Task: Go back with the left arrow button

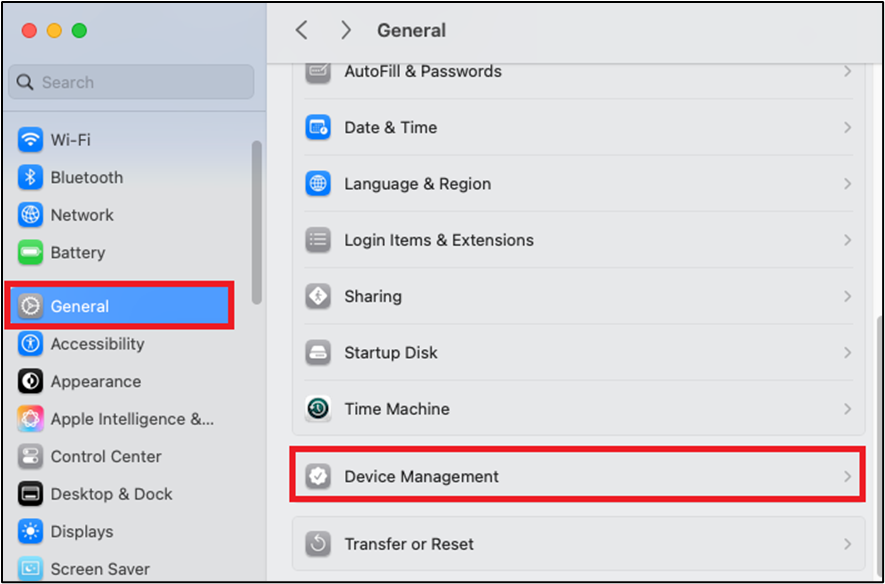Action: (x=302, y=30)
